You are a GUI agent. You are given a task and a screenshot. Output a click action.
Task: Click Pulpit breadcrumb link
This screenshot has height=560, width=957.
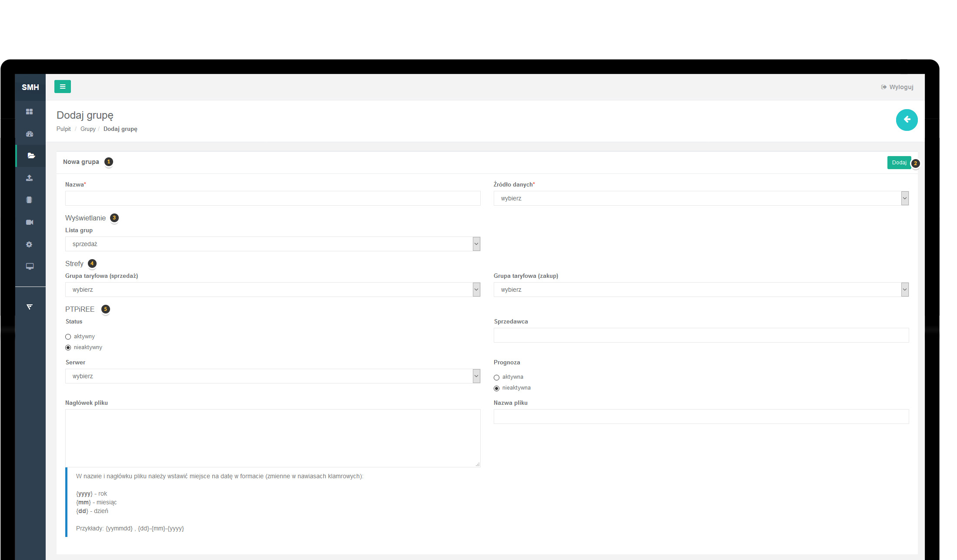(x=64, y=129)
